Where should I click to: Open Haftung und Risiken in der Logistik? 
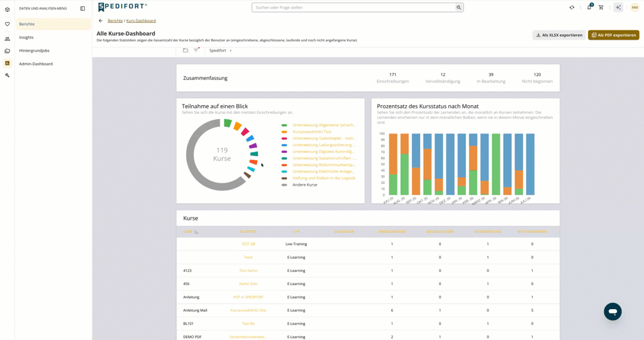(x=324, y=178)
